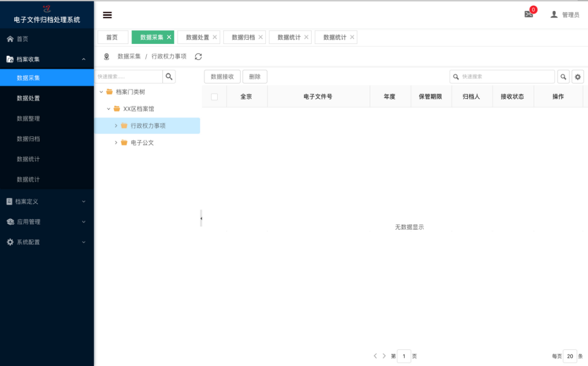This screenshot has height=366, width=588.
Task: Click the page number input in pagination
Action: pyautogui.click(x=404, y=356)
